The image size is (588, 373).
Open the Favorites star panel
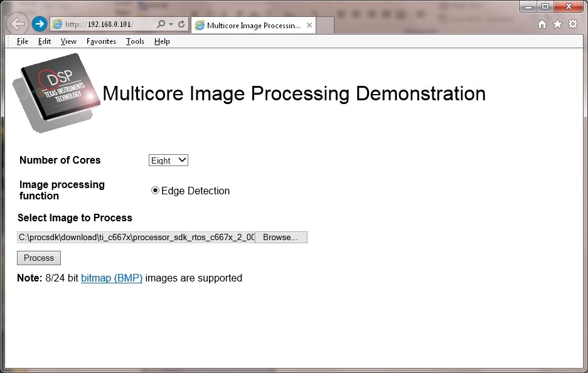point(557,23)
